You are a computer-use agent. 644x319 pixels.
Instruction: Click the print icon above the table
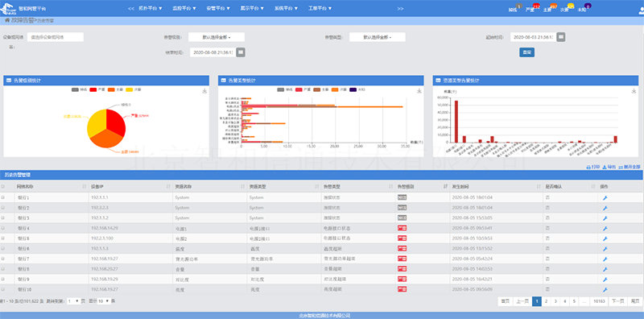coord(588,167)
